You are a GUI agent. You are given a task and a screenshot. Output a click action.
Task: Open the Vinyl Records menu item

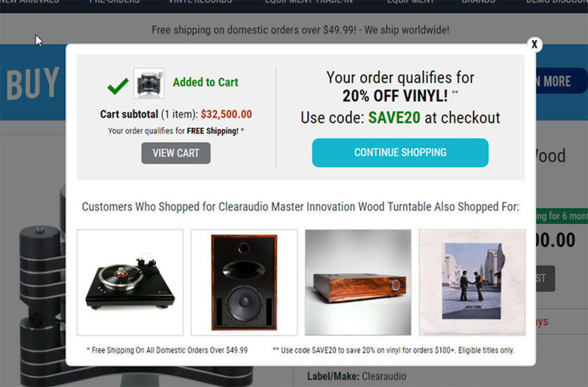[200, 2]
